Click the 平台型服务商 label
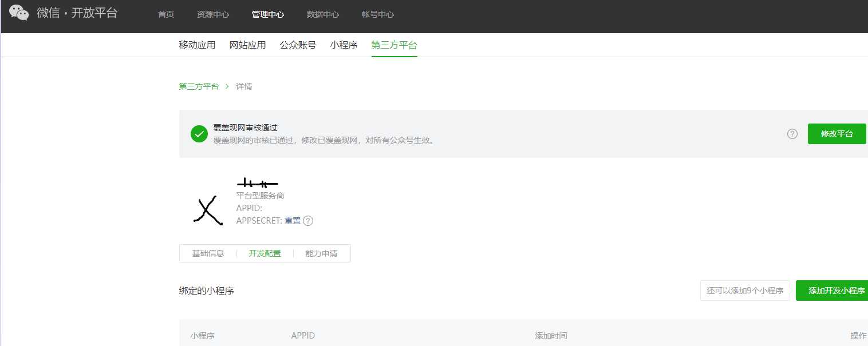 coord(260,196)
